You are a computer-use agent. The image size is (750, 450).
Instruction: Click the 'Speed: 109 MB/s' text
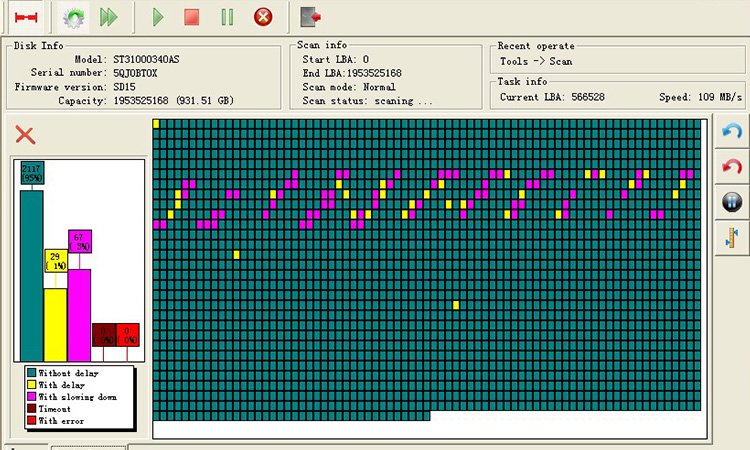(701, 97)
